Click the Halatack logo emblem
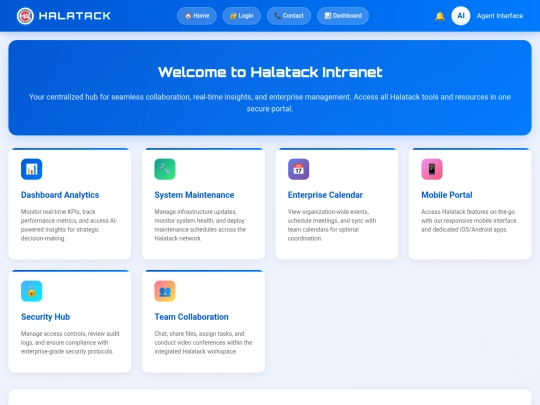Screen dimensions: 540x405 pyautogui.click(x=25, y=16)
